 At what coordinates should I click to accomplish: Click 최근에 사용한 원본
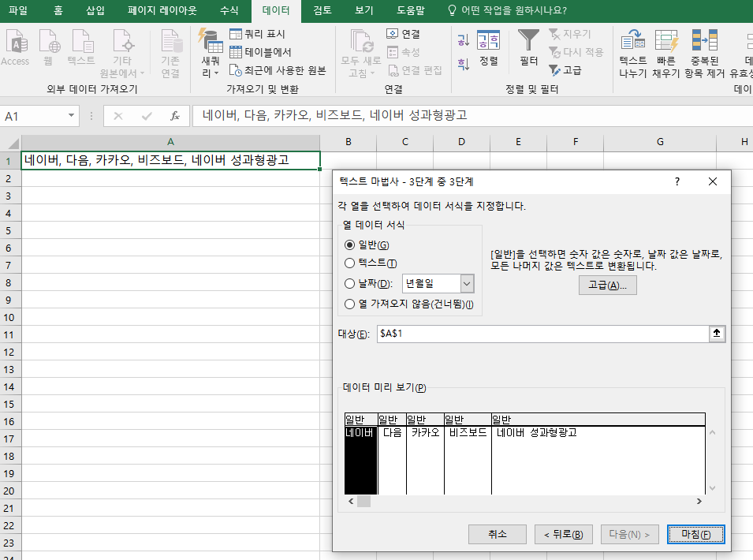point(278,70)
